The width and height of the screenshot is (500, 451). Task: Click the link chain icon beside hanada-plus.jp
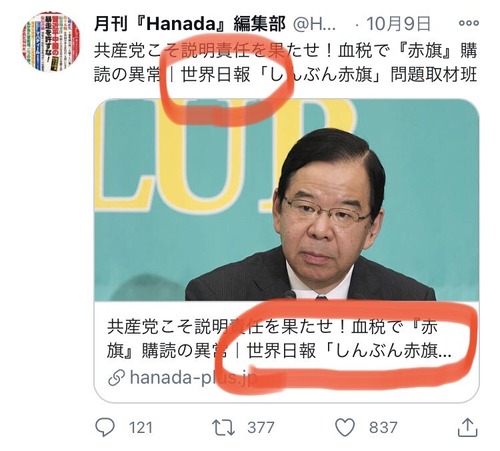point(117,378)
